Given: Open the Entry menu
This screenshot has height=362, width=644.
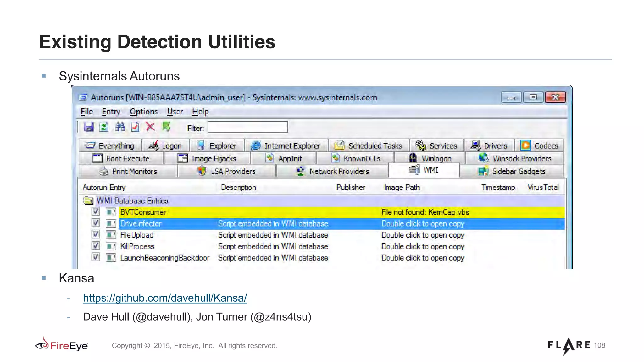Looking at the screenshot, I should click(x=111, y=112).
